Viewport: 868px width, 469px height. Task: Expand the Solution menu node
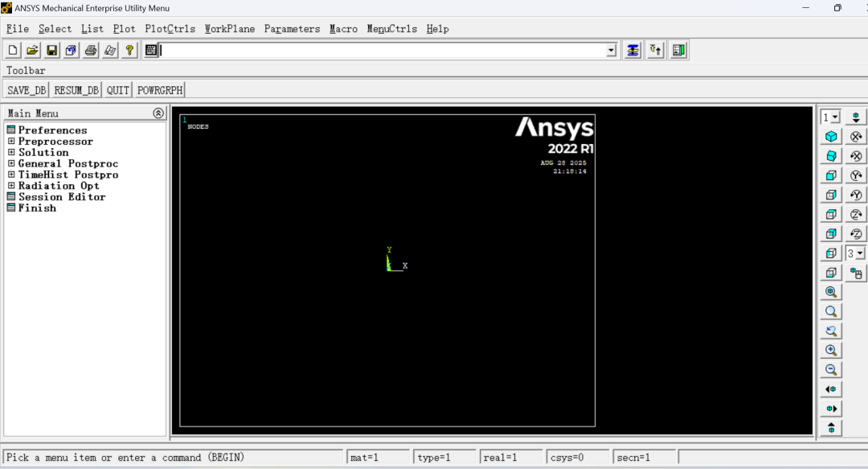click(x=11, y=153)
